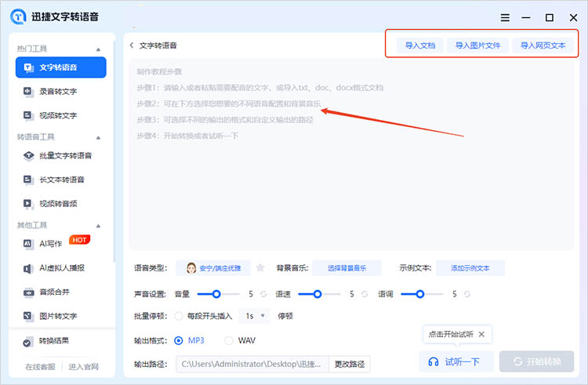Click the 导入图片文件 button
Screen dimensions: 588x385
coord(477,45)
